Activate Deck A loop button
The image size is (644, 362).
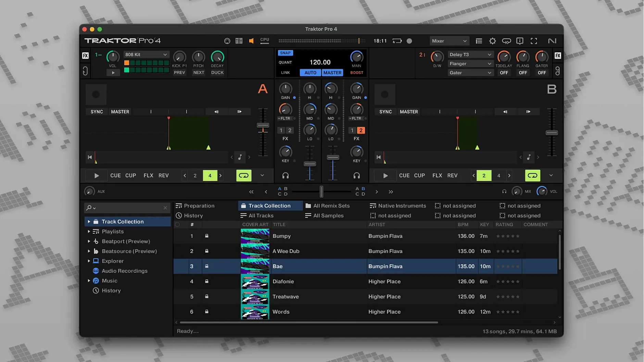coord(244,176)
